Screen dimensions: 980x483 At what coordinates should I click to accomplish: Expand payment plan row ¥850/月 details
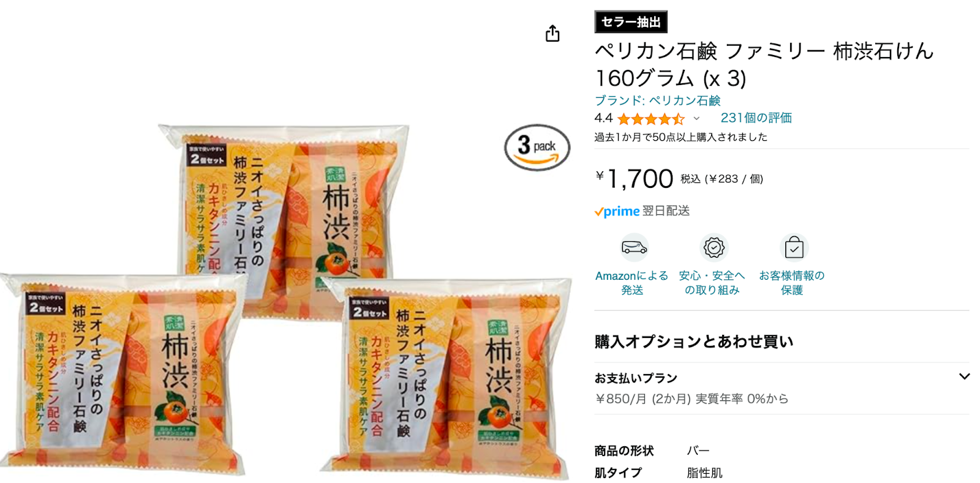pos(782,388)
